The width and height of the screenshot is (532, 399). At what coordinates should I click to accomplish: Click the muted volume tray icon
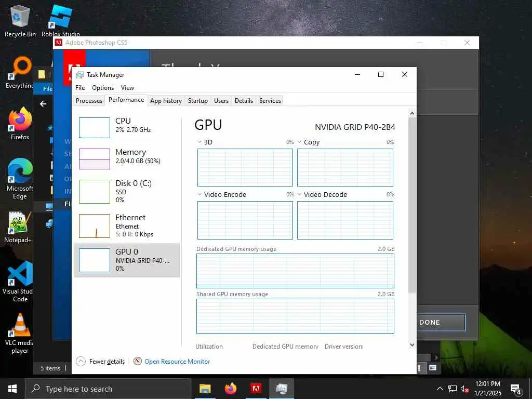[x=464, y=389]
